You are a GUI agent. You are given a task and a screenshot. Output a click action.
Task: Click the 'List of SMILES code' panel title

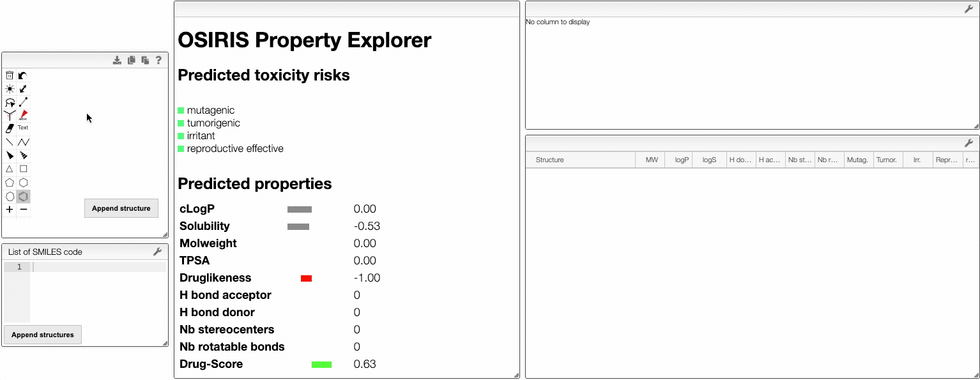click(45, 252)
